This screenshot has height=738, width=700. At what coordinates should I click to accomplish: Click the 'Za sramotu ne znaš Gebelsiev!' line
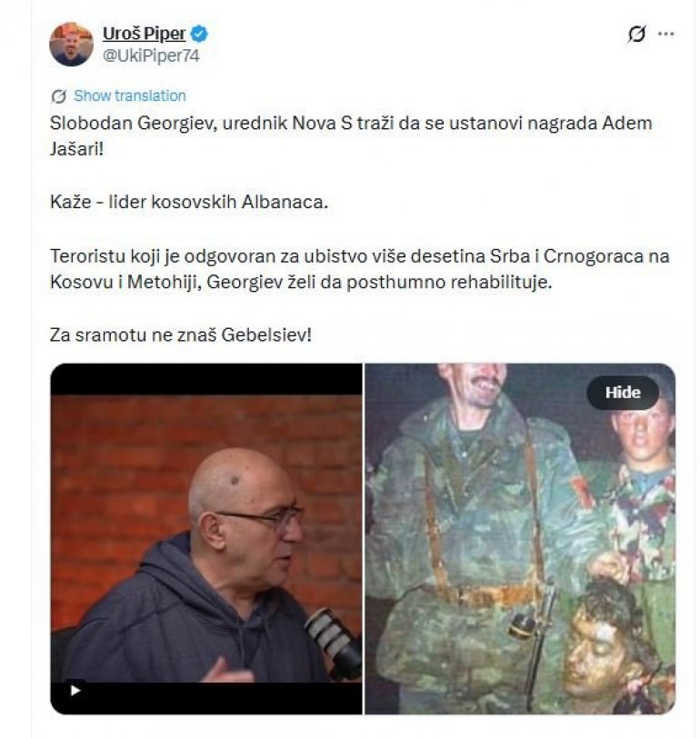[181, 335]
